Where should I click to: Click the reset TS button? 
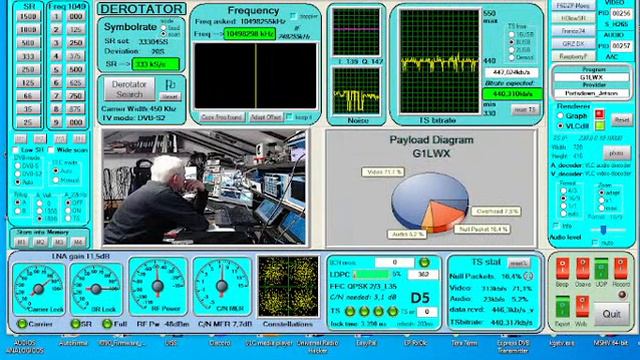525,109
